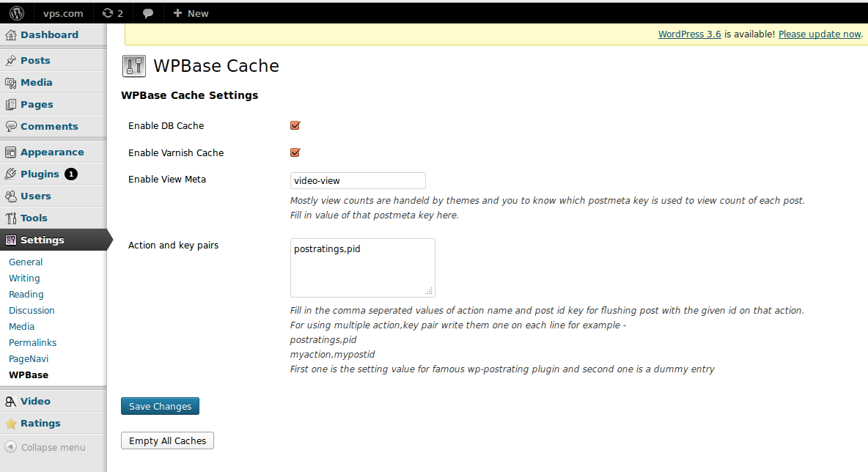Click the Media camera icon in sidebar

10,82
